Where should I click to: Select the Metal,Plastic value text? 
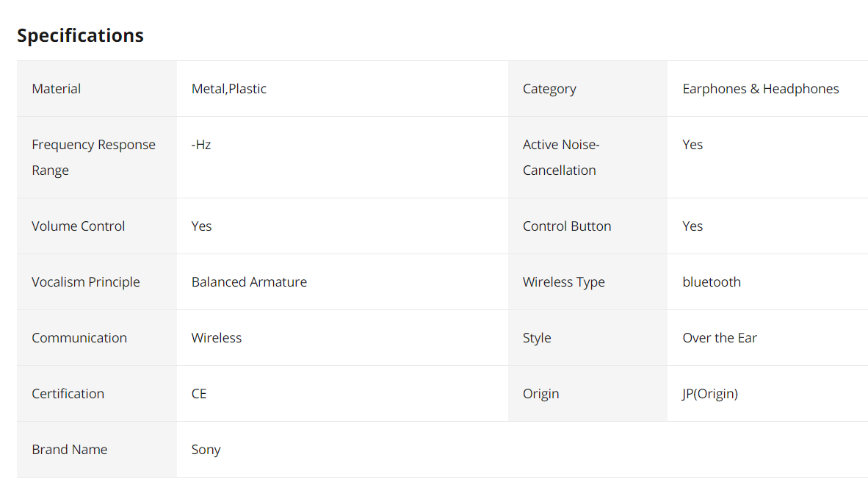tap(228, 89)
